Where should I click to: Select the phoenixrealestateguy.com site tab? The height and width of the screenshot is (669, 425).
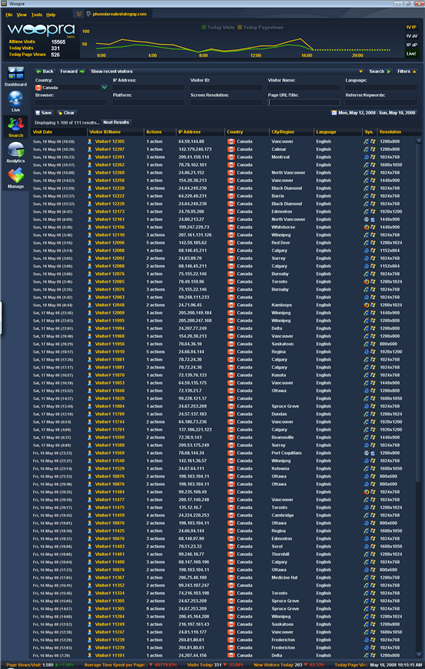pyautogui.click(x=116, y=14)
